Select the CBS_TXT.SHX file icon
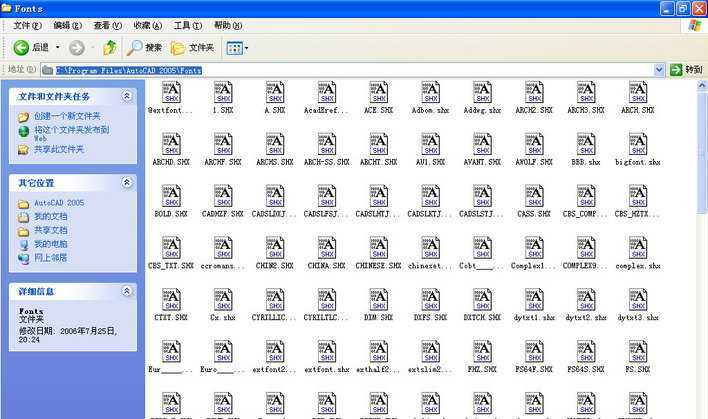Viewport: 708px width, 419px height. click(171, 248)
